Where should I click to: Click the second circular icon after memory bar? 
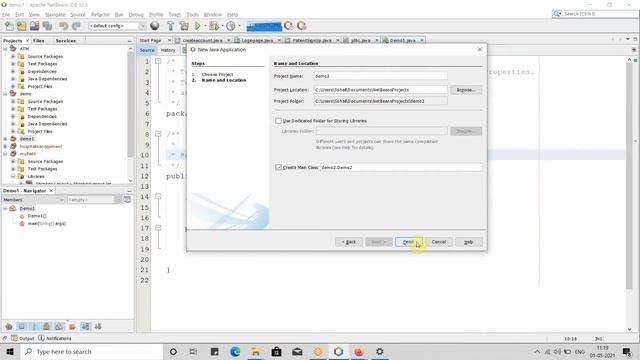click(x=302, y=26)
